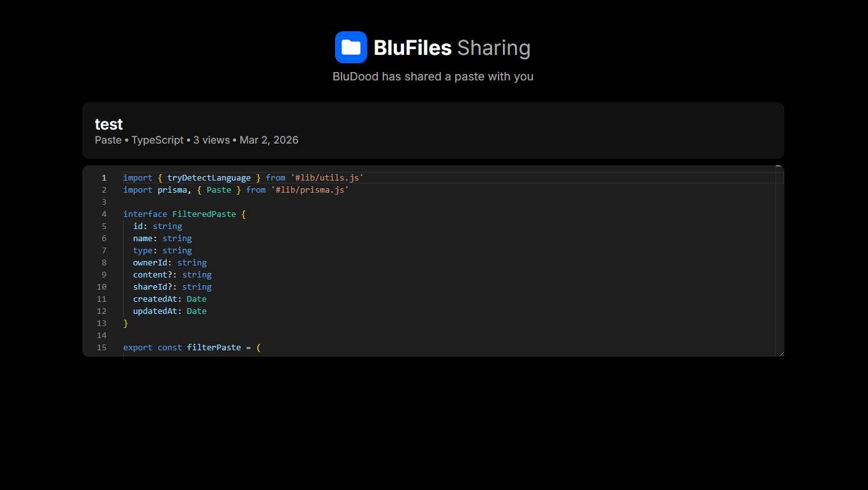The width and height of the screenshot is (868, 490).
Task: Place cursor on tryDetectLanguage import
Action: [209, 178]
